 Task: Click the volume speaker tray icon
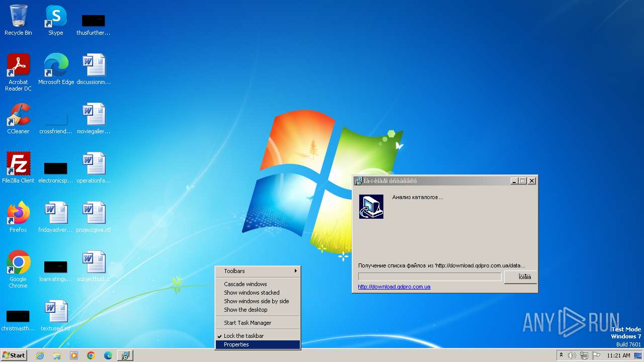click(x=572, y=355)
